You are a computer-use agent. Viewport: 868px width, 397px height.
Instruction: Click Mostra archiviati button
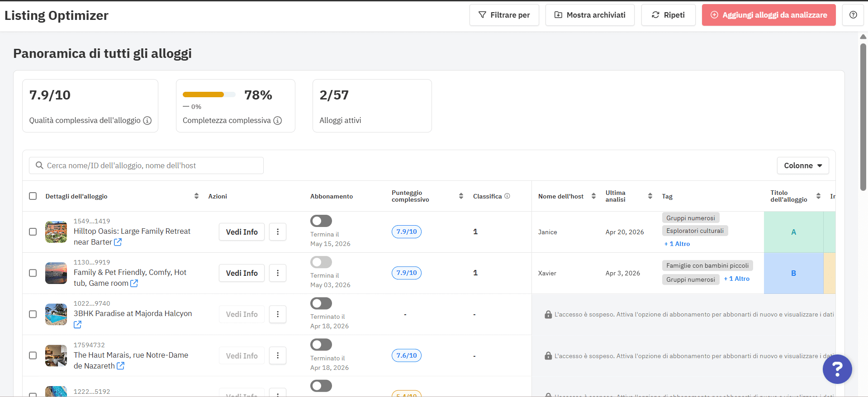pyautogui.click(x=590, y=15)
